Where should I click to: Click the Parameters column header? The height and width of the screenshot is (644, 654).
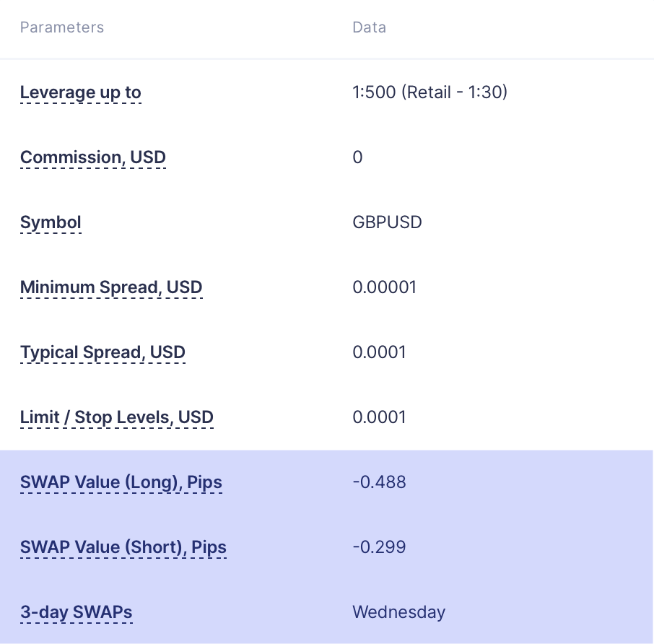point(62,27)
